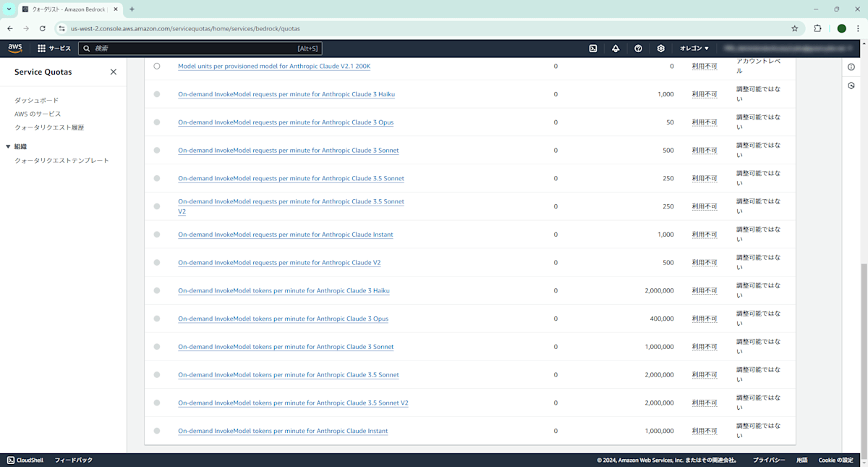Open InvokeModel tokens for Claude Instant link
Screen dimensions: 868x467
pyautogui.click(x=283, y=431)
